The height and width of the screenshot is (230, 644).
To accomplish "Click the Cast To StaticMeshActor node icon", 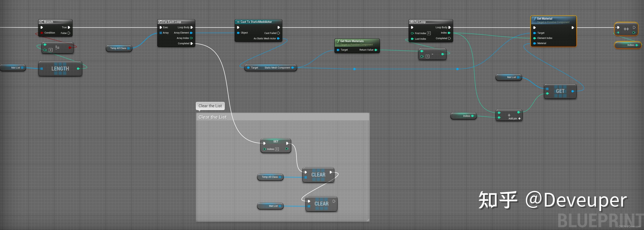I will pos(238,22).
